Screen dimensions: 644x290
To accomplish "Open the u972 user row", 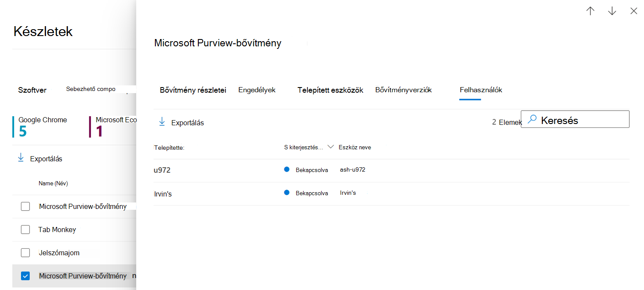I will click(x=391, y=170).
